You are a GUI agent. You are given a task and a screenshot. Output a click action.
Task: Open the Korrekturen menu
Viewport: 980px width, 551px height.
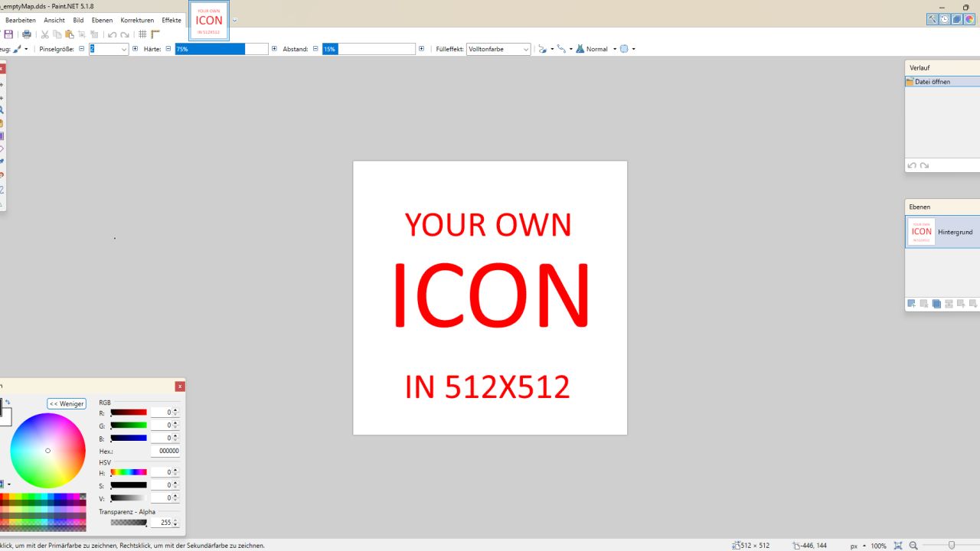[137, 20]
